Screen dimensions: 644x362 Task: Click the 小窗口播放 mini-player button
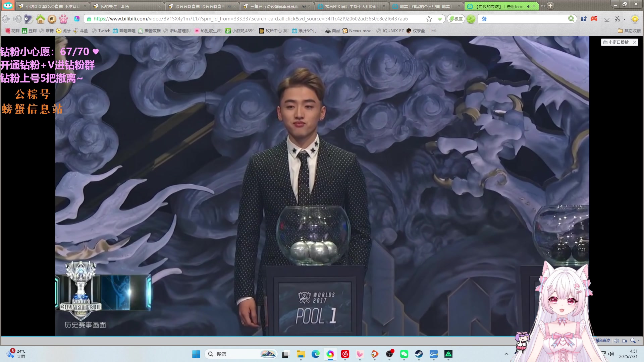[x=616, y=42]
